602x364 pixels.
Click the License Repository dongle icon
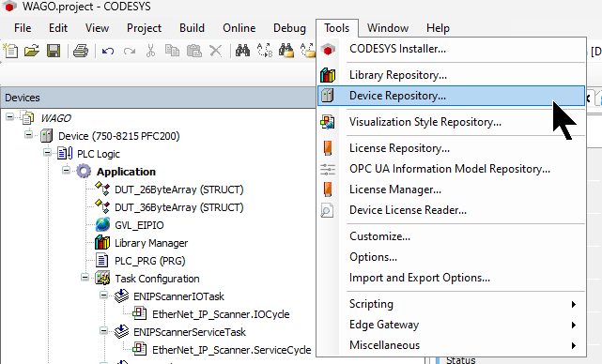(328, 148)
